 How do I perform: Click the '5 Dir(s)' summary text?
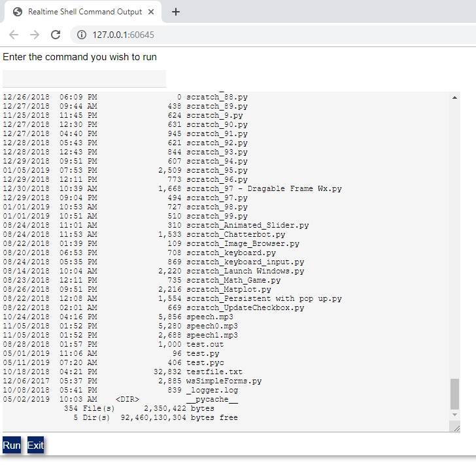click(92, 417)
